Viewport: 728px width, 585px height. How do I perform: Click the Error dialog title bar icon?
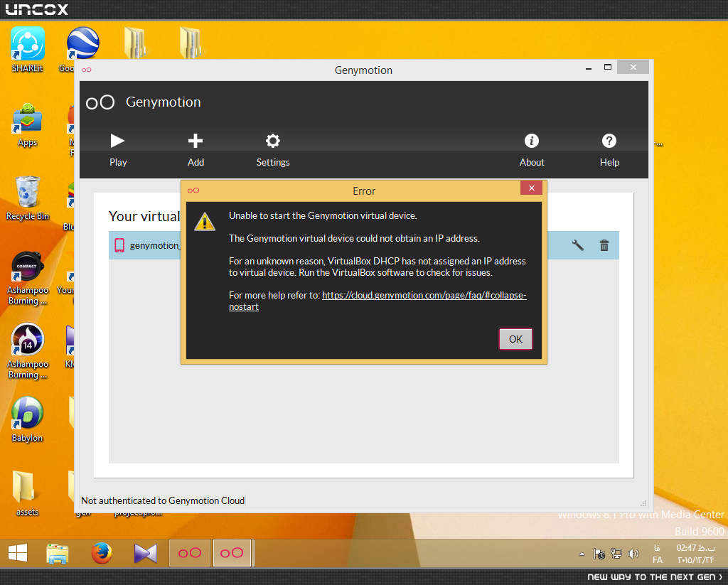click(x=193, y=190)
